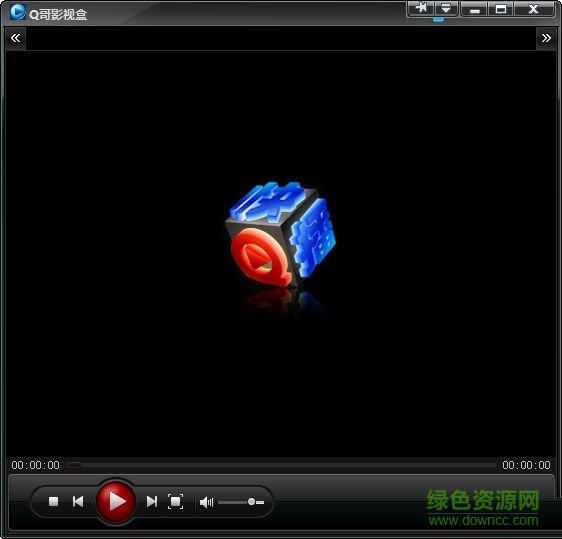
Task: Skip to the previous video track
Action: click(x=78, y=501)
